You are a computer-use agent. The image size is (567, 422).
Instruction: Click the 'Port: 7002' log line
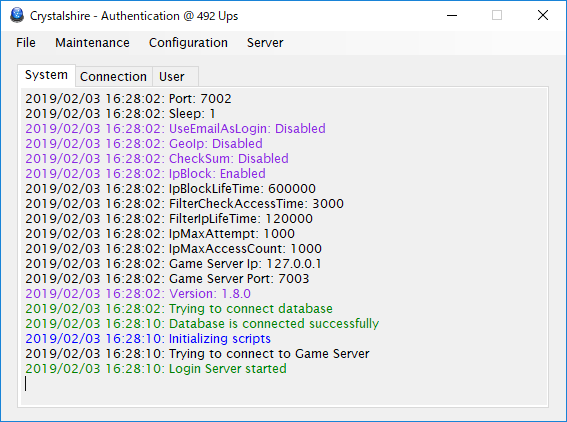coord(128,99)
